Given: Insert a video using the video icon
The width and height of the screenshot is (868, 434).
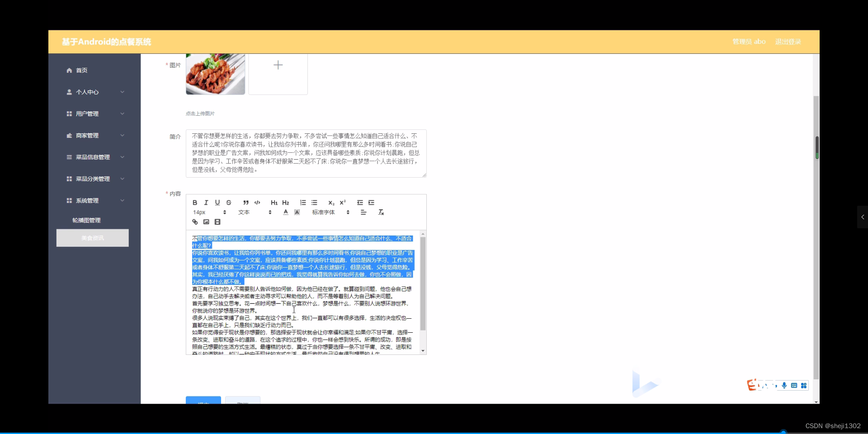Looking at the screenshot, I should [217, 222].
